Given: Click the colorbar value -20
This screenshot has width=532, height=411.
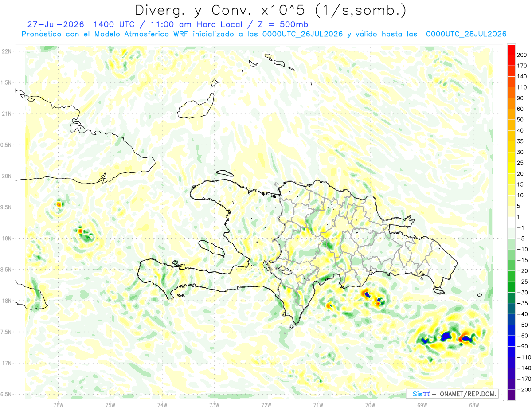Looking at the screenshot, I should (x=522, y=271).
